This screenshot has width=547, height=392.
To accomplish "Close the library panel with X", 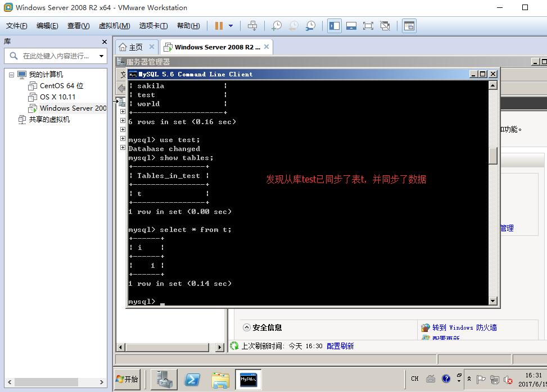I will pyautogui.click(x=105, y=42).
